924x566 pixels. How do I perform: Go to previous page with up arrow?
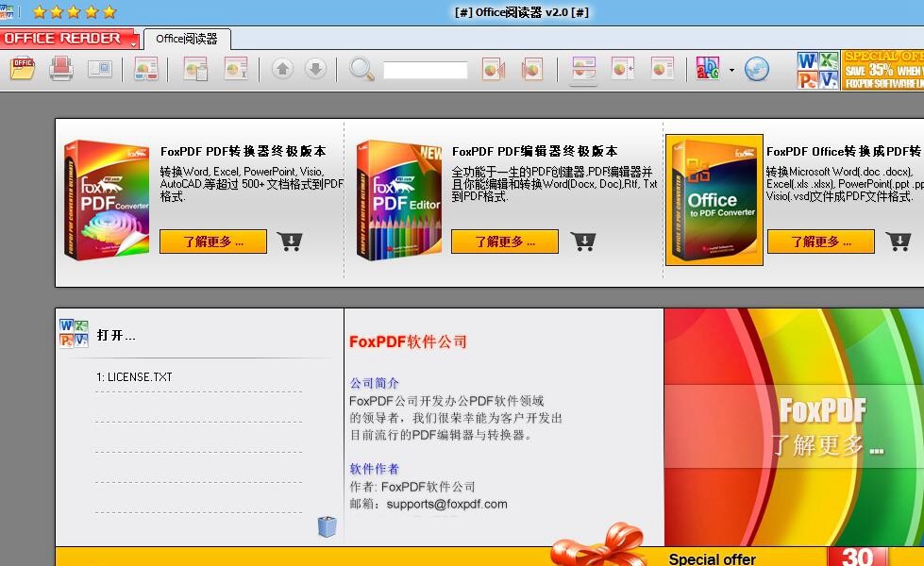[x=283, y=69]
